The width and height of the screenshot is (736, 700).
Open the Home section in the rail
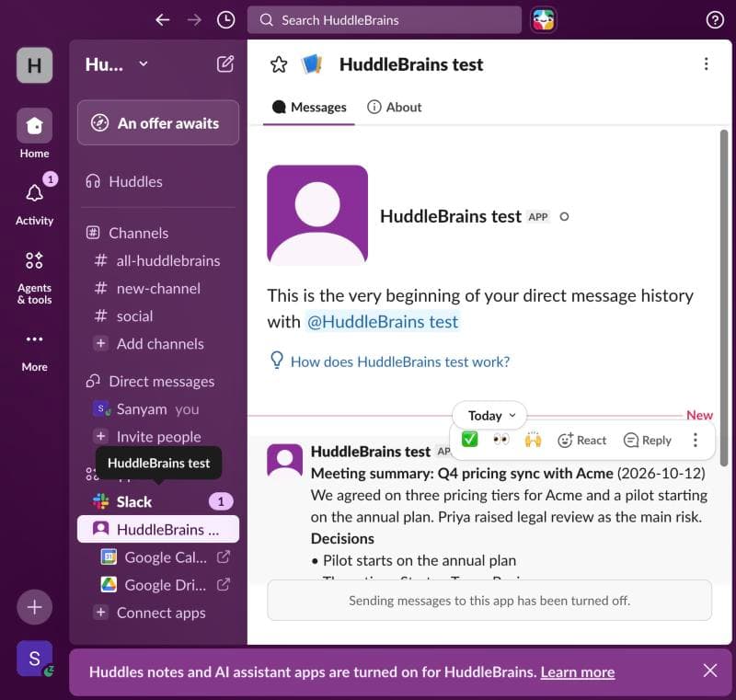(x=34, y=133)
